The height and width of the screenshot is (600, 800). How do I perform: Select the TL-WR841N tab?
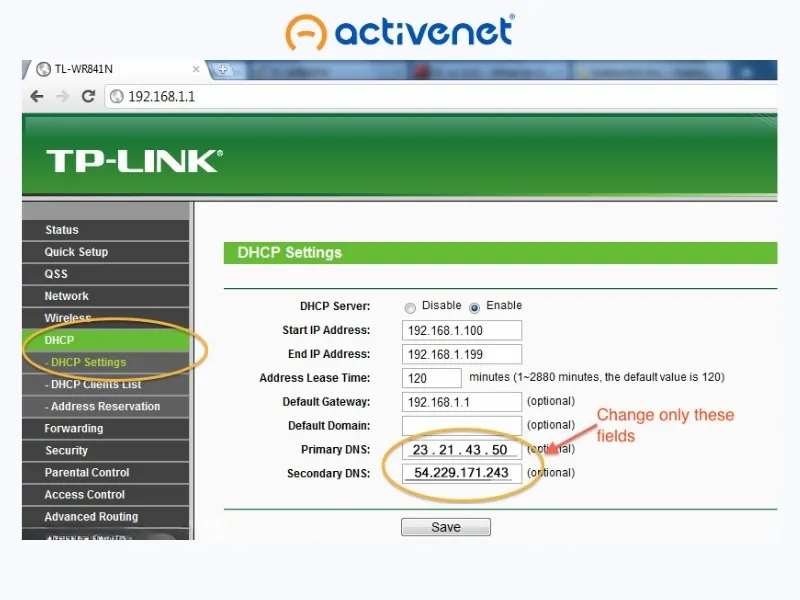115,69
